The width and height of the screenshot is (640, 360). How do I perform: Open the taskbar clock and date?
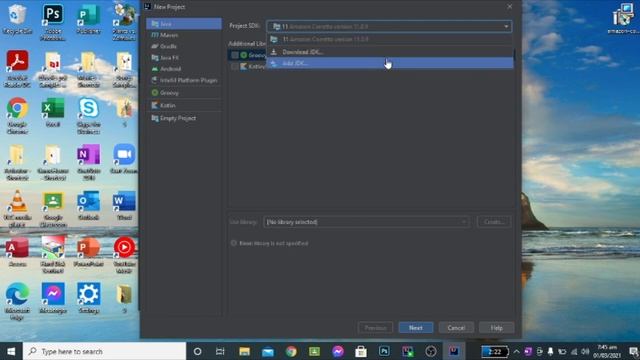coord(607,351)
